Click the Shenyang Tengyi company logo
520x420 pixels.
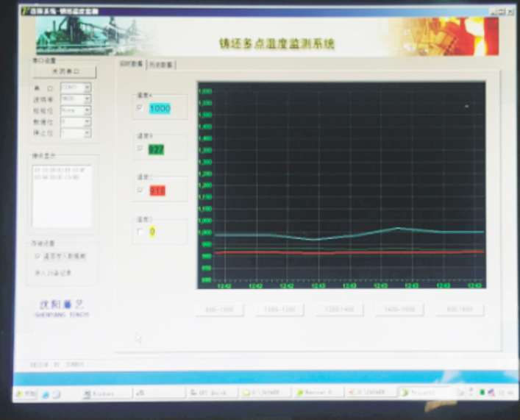62,306
